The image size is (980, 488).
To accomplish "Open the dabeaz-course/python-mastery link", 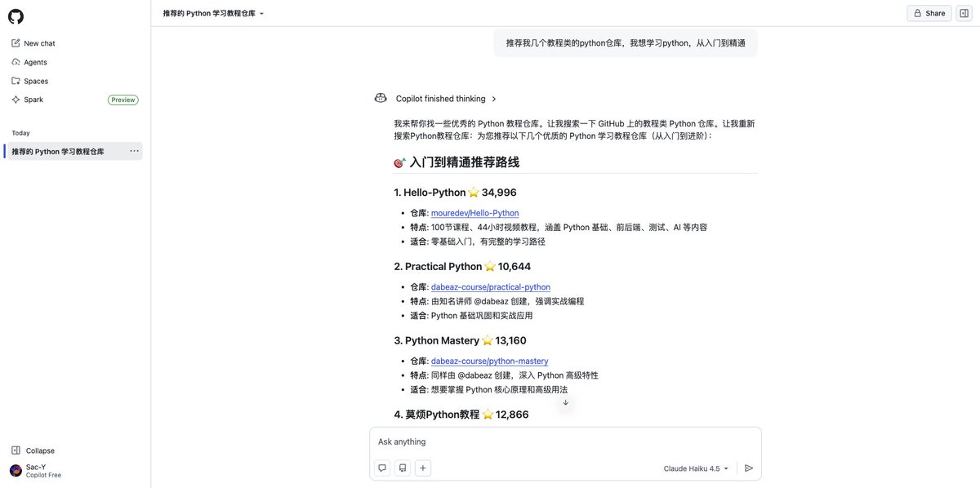I will coord(490,361).
